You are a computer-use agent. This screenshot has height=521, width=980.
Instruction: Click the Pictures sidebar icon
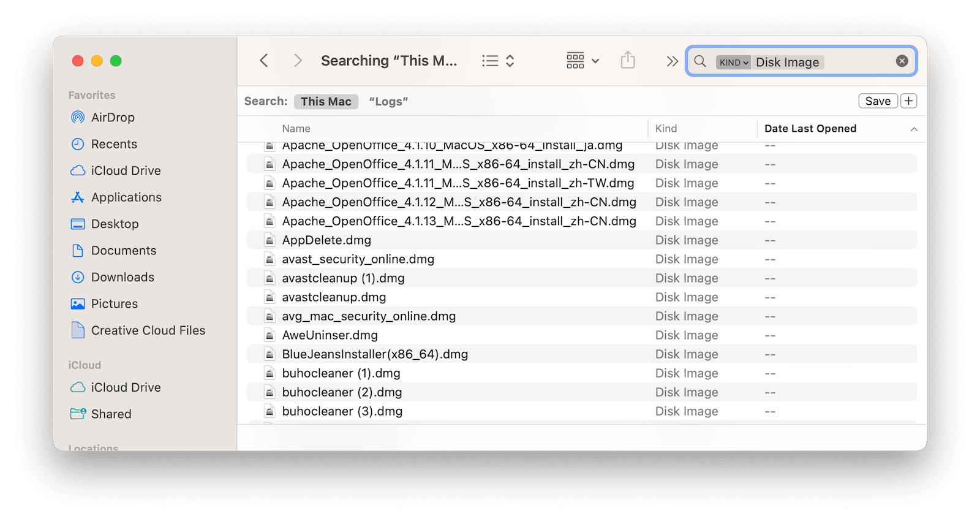coord(78,304)
